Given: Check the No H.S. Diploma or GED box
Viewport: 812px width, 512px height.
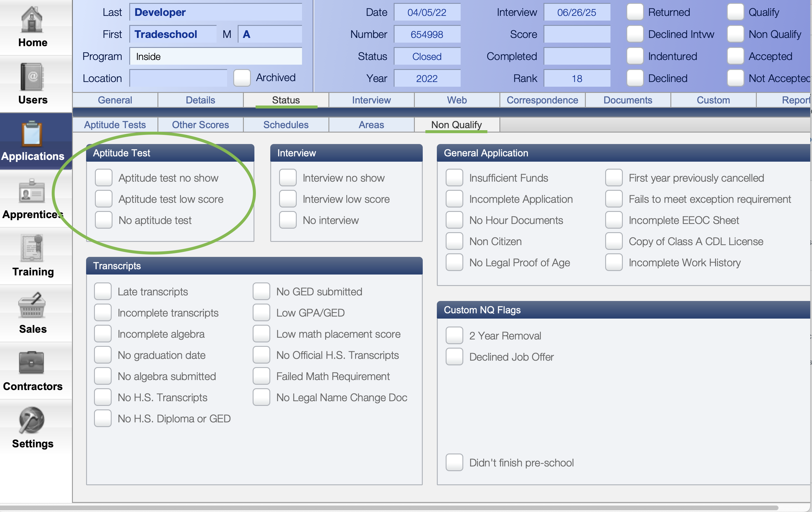Looking at the screenshot, I should click(103, 419).
